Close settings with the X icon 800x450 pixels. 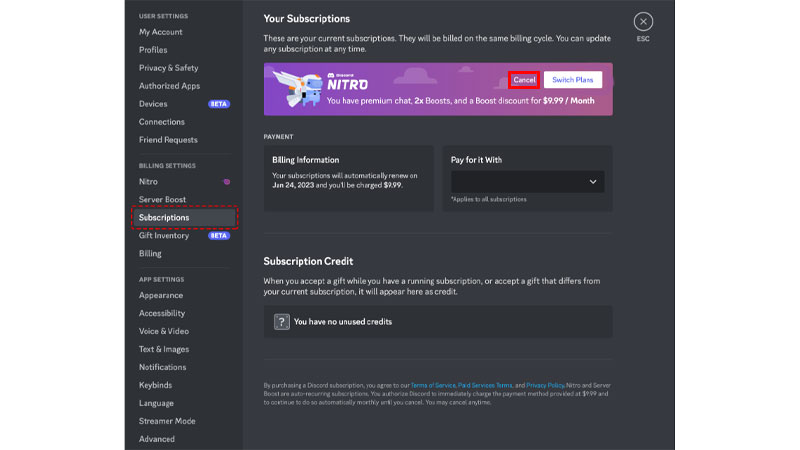click(643, 21)
